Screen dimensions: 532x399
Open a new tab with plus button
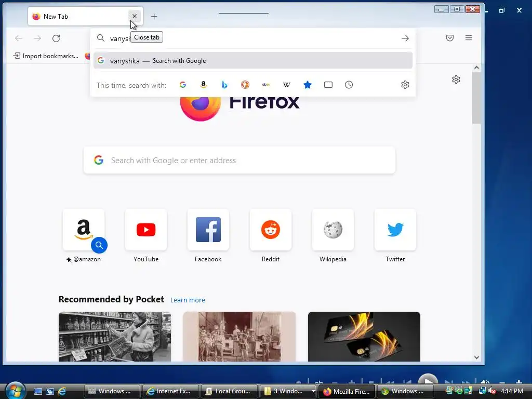[154, 16]
